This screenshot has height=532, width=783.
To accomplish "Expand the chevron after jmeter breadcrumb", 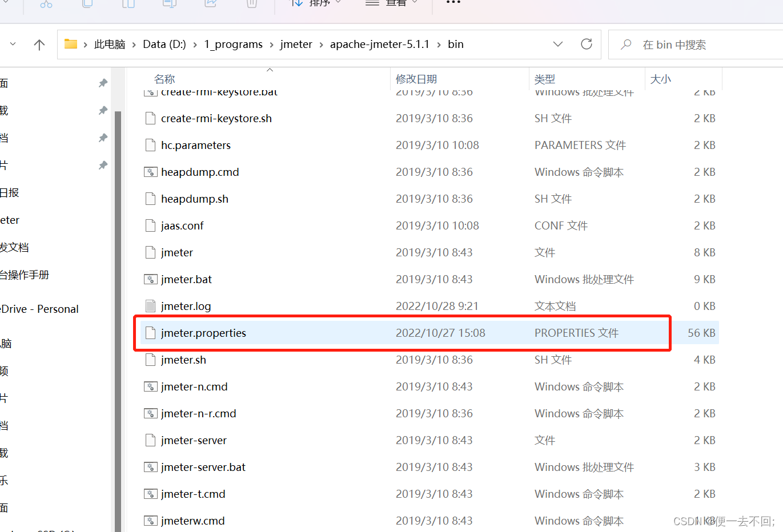I will click(x=321, y=44).
